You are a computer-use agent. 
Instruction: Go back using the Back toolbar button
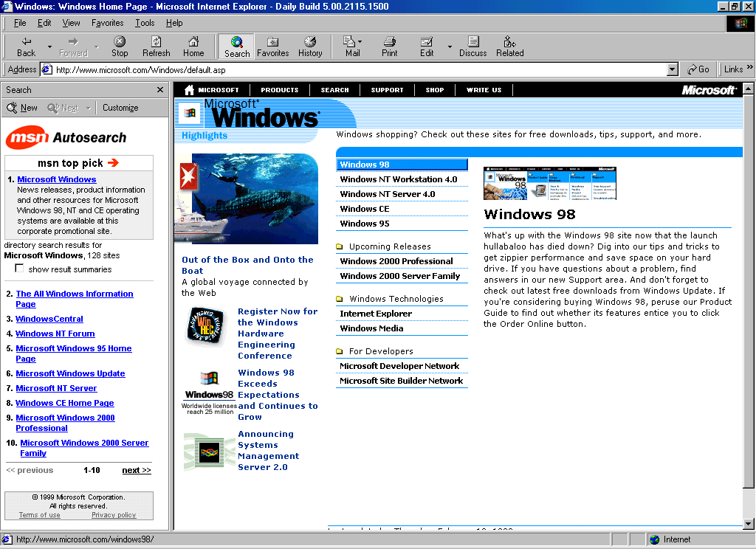[26, 46]
